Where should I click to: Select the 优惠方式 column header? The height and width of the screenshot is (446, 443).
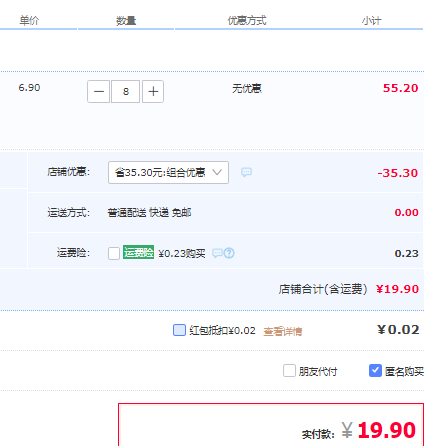(x=247, y=21)
